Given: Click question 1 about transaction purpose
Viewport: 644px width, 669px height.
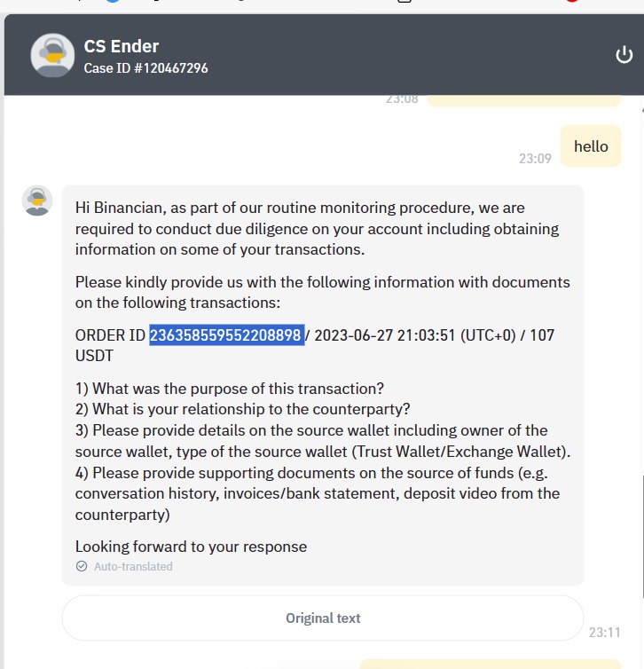Looking at the screenshot, I should point(230,389).
